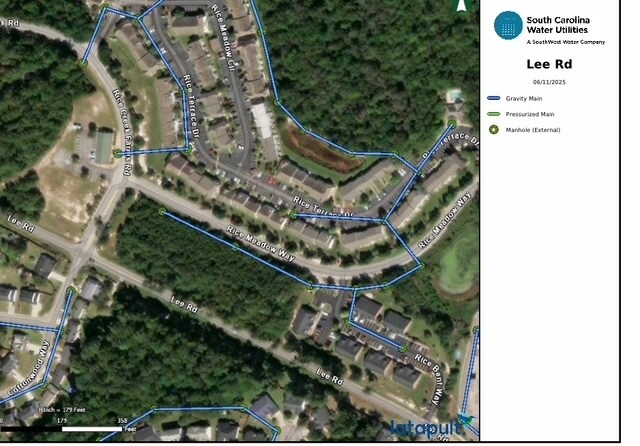Click the manhole at start of Rice Meadow Way line
640x446 pixels.
coord(162,211)
